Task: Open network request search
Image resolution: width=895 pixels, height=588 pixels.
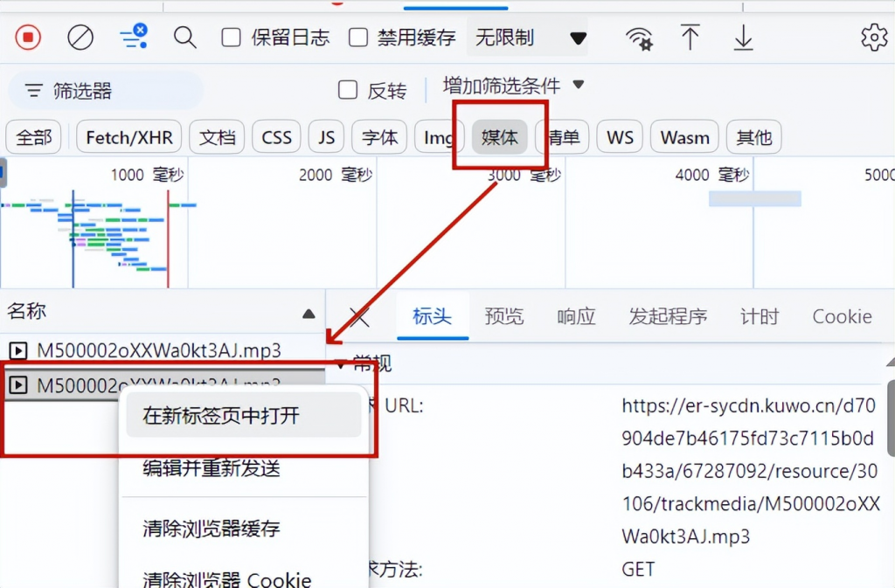Action: point(185,38)
